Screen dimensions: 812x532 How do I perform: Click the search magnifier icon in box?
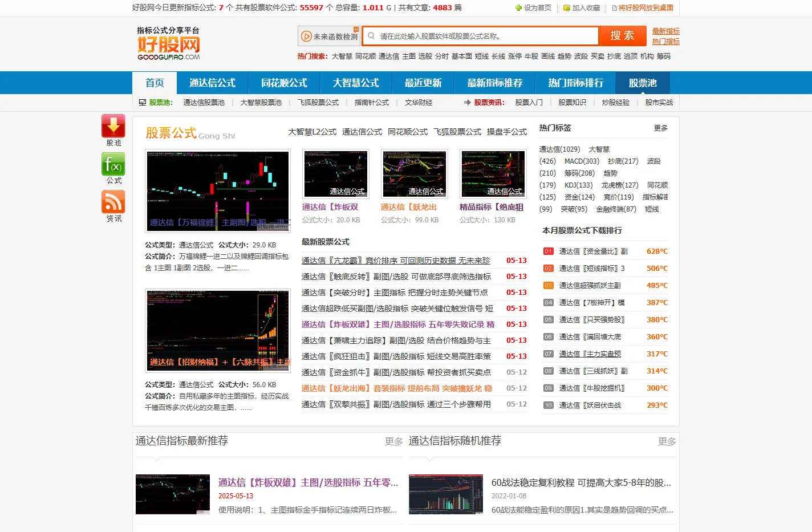pyautogui.click(x=371, y=36)
